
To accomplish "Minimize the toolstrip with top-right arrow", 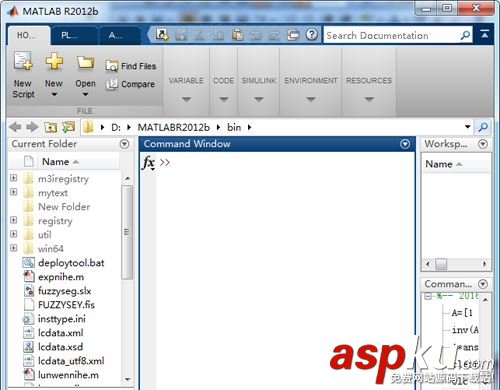I will point(485,34).
